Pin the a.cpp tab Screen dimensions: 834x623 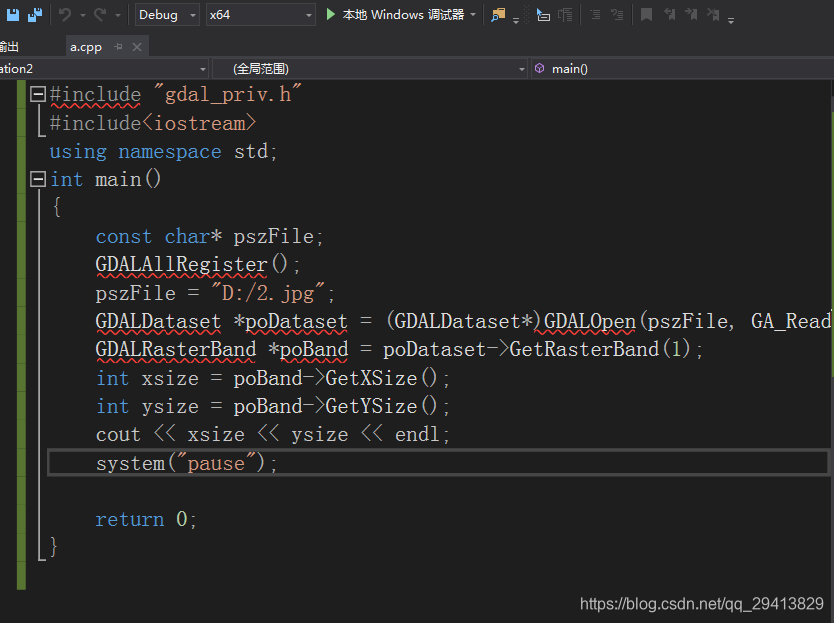pos(119,47)
